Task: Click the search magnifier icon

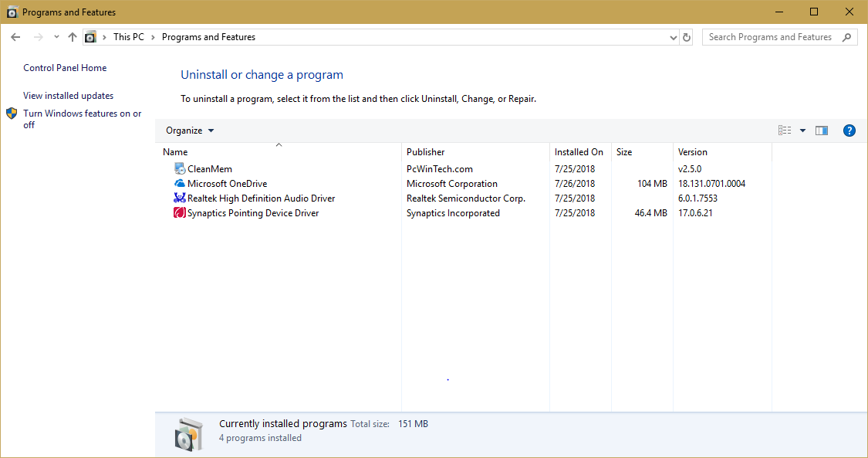Action: 846,37
